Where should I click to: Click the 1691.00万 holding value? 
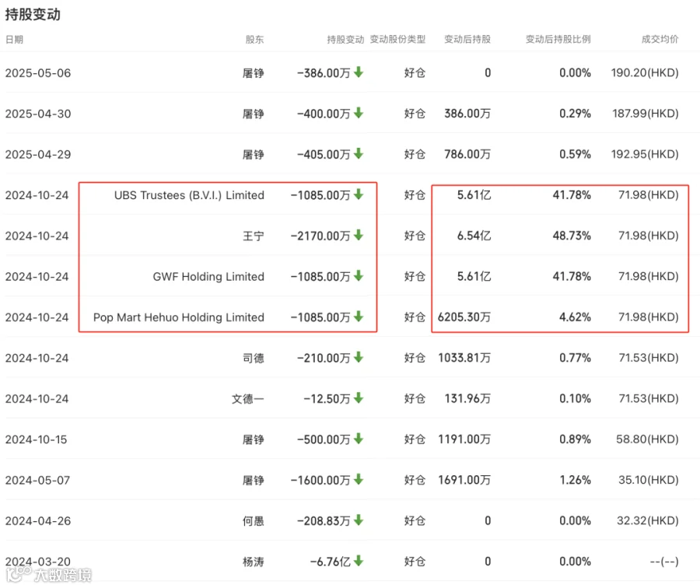click(464, 481)
